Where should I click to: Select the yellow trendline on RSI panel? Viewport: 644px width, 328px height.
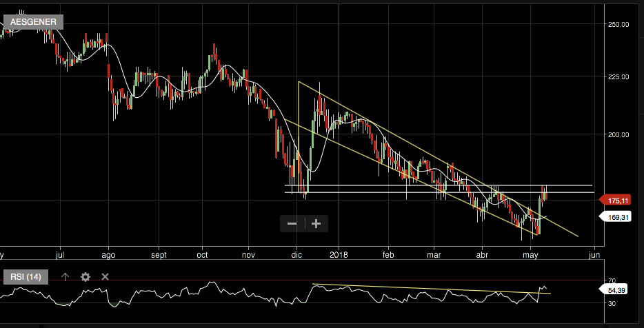click(427, 289)
